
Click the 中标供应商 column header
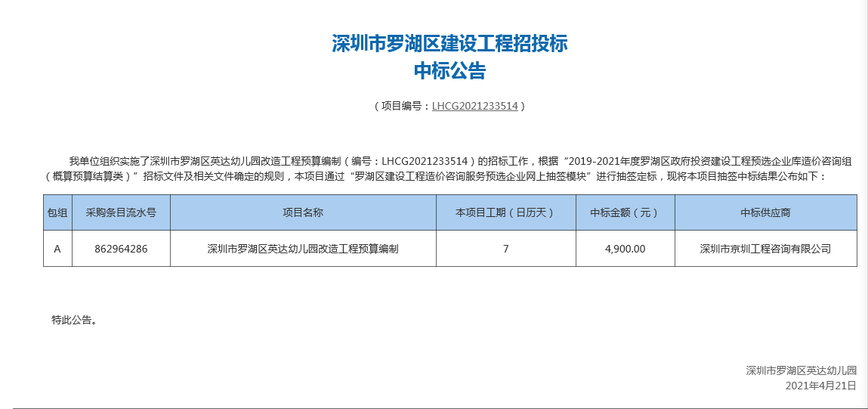[765, 212]
